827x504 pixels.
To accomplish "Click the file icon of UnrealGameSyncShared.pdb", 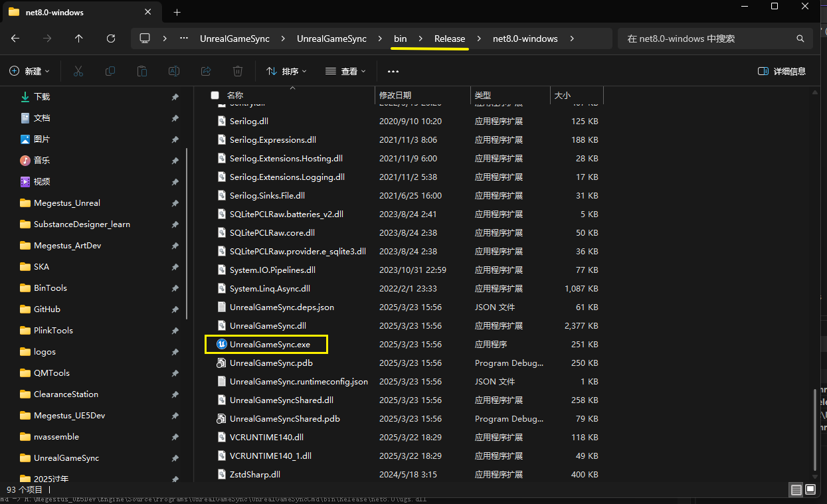I will (222, 419).
